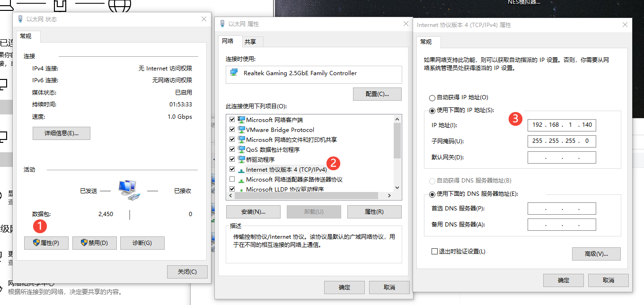Click the IP 地址(I) input field
644x305 pixels.
coord(562,125)
